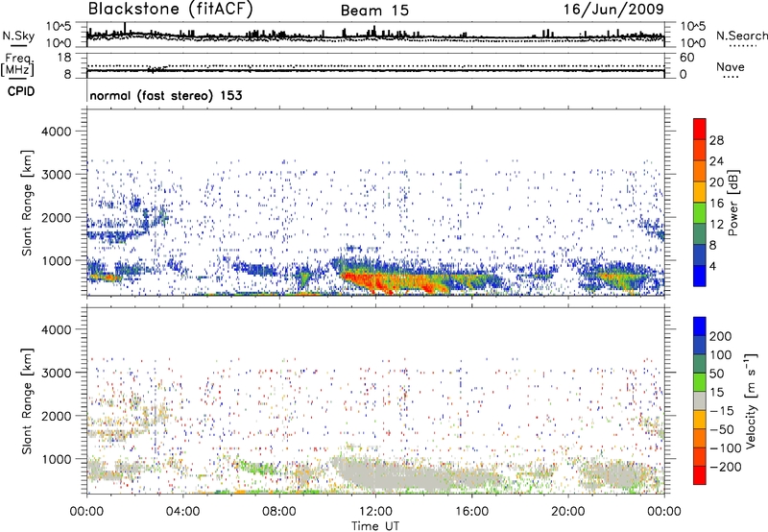768x532 pixels.
Task: Click "4000" on the power panel axis
Action: [x=57, y=132]
